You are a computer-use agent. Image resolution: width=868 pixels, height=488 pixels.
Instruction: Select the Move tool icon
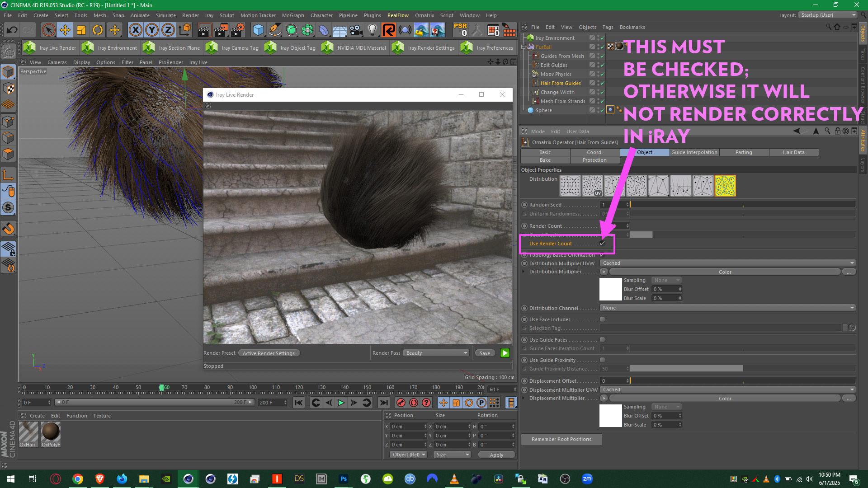coord(65,30)
